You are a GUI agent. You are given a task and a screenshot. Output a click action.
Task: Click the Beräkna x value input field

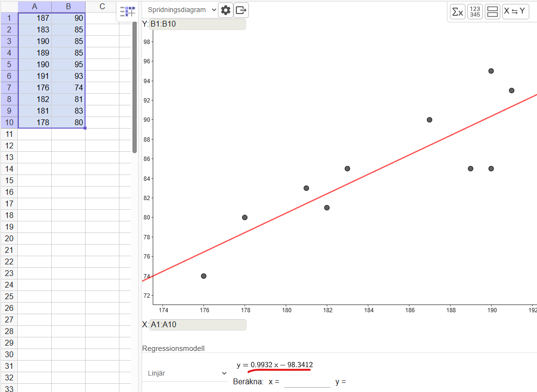point(307,382)
